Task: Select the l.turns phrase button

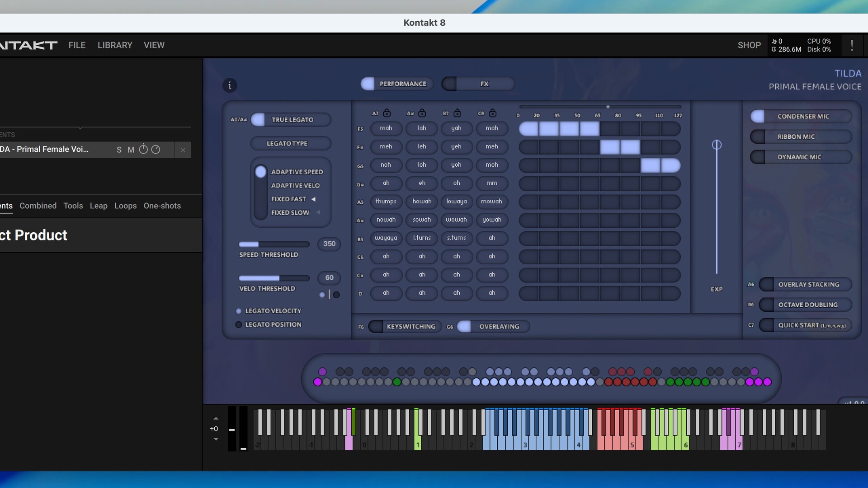Action: point(422,238)
